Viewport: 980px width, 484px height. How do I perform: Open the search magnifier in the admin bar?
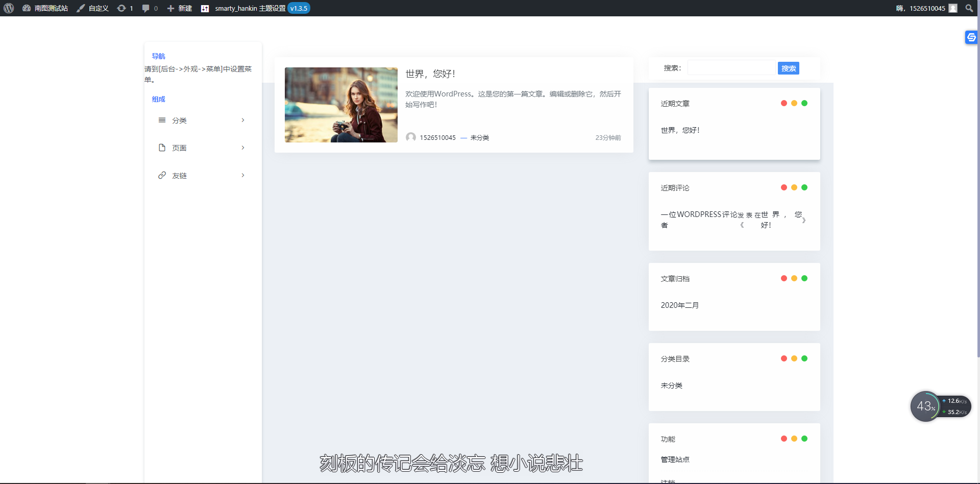tap(969, 8)
